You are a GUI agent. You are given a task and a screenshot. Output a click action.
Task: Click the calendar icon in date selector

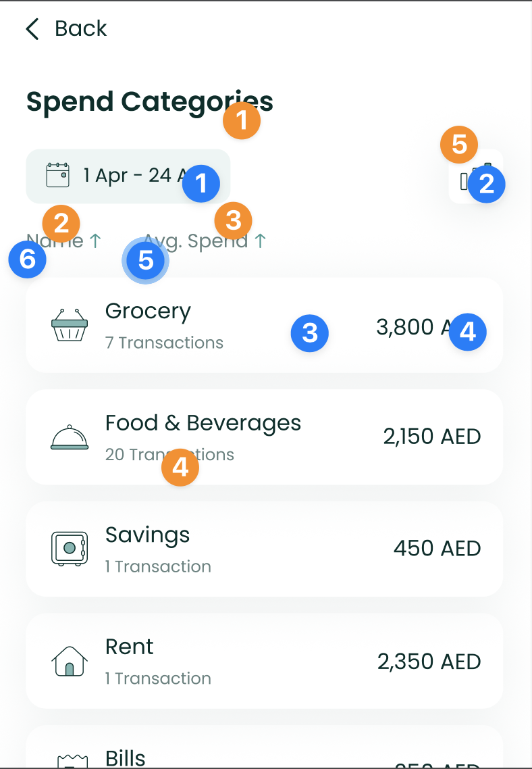click(58, 176)
